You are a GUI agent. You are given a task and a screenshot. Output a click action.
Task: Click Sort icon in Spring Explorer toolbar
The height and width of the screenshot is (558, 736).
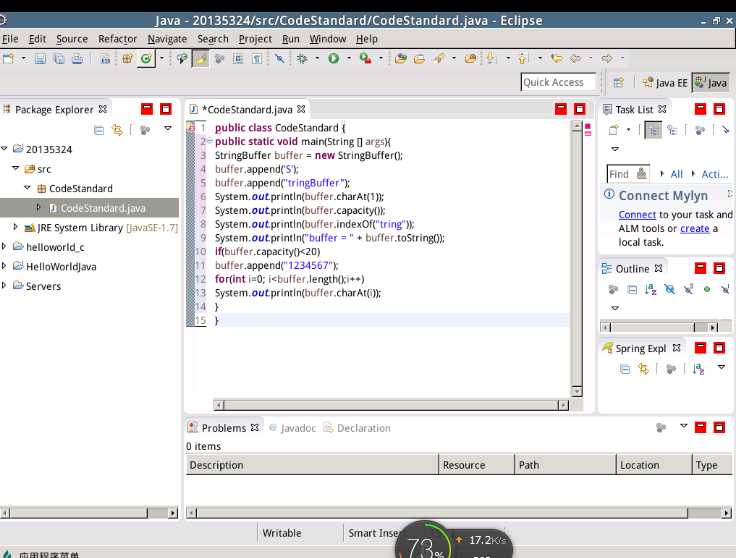click(x=698, y=369)
